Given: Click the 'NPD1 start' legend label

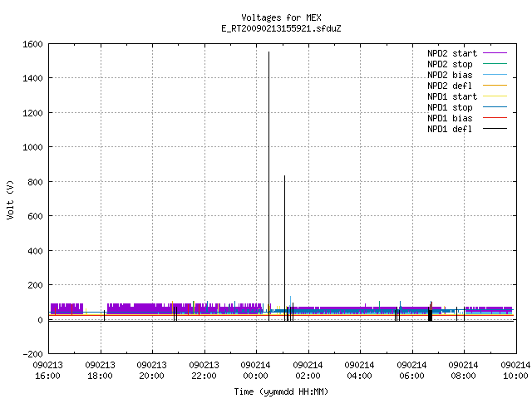Looking at the screenshot, I should (x=452, y=96).
